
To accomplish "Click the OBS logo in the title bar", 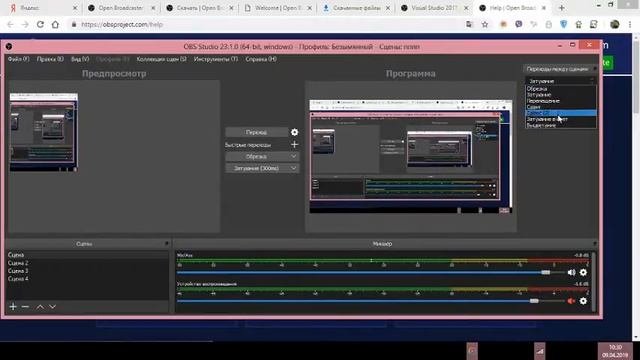I will (9, 47).
